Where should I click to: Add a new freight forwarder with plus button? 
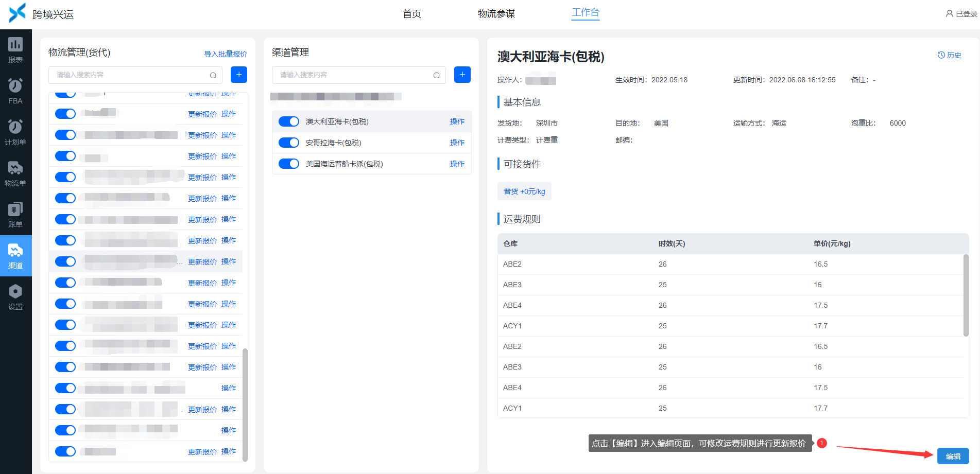click(239, 75)
